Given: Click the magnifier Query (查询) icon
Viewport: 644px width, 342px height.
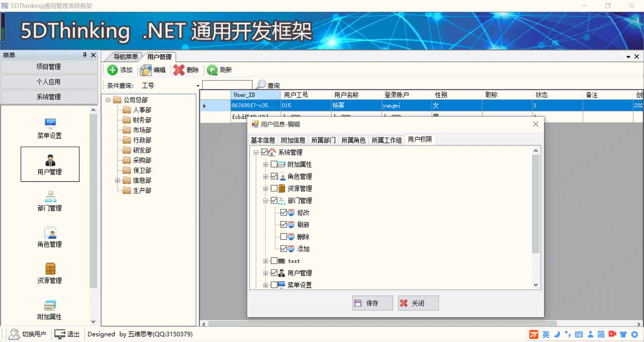Looking at the screenshot, I should (261, 84).
